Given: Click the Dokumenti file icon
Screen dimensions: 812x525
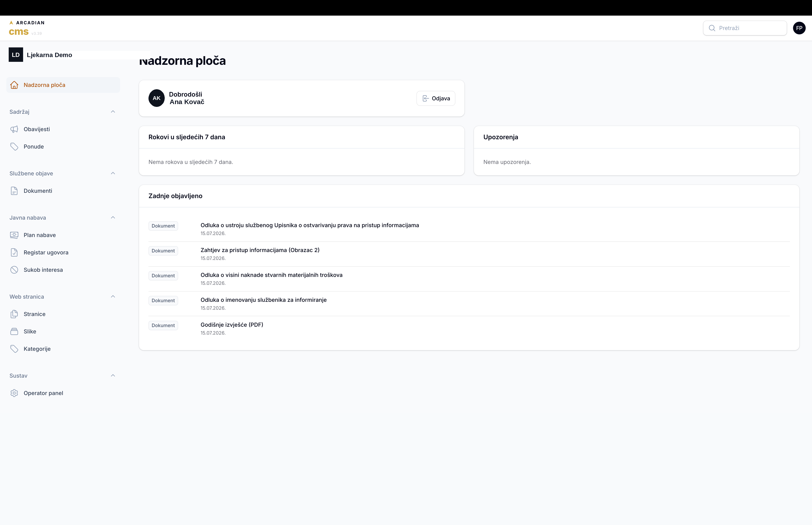Looking at the screenshot, I should [x=14, y=191].
